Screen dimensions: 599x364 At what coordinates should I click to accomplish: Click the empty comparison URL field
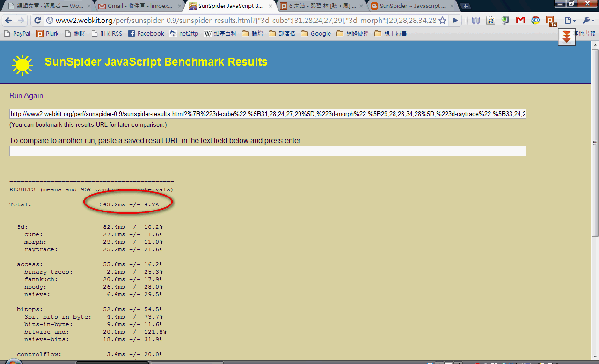click(267, 151)
